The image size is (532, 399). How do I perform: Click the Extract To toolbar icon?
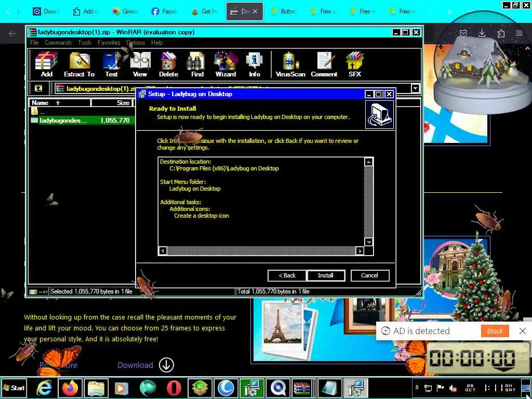tap(79, 64)
